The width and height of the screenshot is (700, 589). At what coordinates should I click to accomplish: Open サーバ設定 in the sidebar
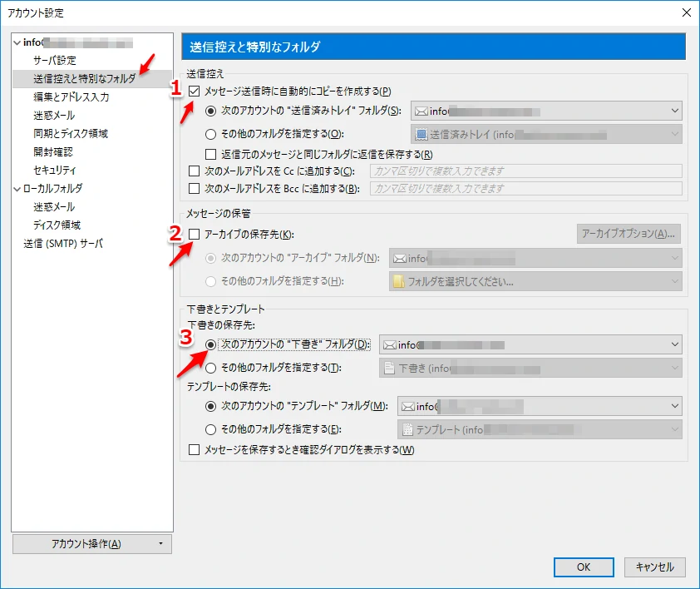point(55,61)
